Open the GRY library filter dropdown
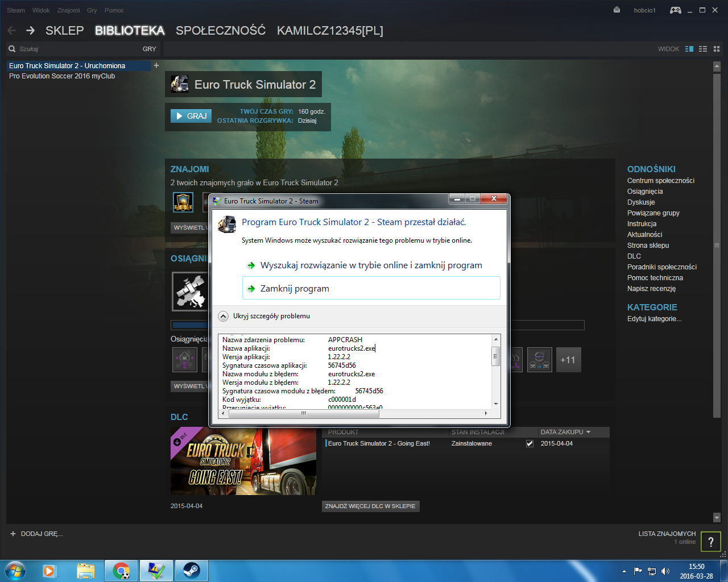 (x=149, y=49)
